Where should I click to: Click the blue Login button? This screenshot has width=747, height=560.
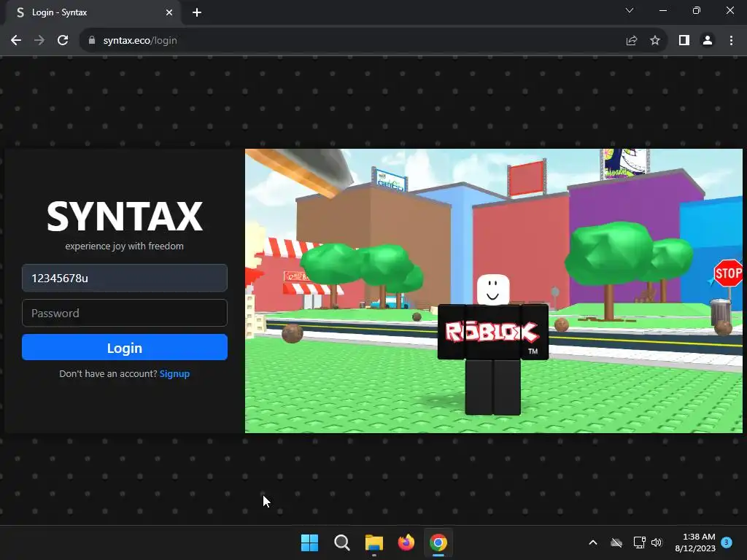124,347
